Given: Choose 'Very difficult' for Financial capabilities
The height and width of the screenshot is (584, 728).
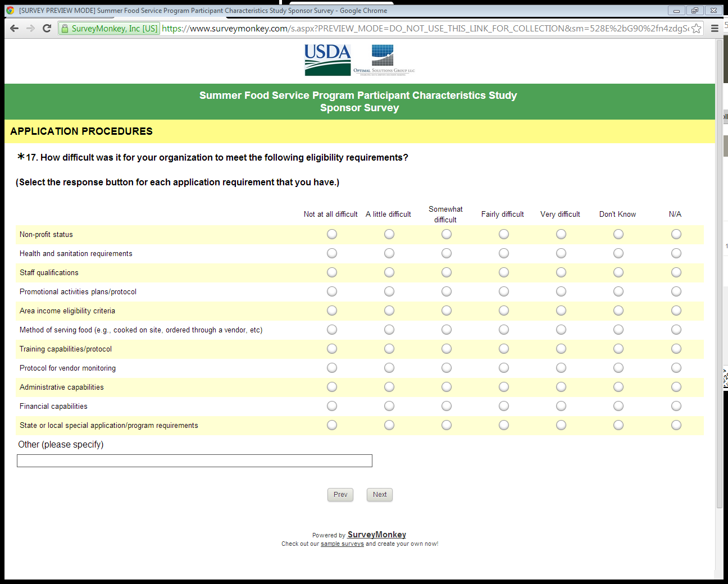Looking at the screenshot, I should click(561, 406).
